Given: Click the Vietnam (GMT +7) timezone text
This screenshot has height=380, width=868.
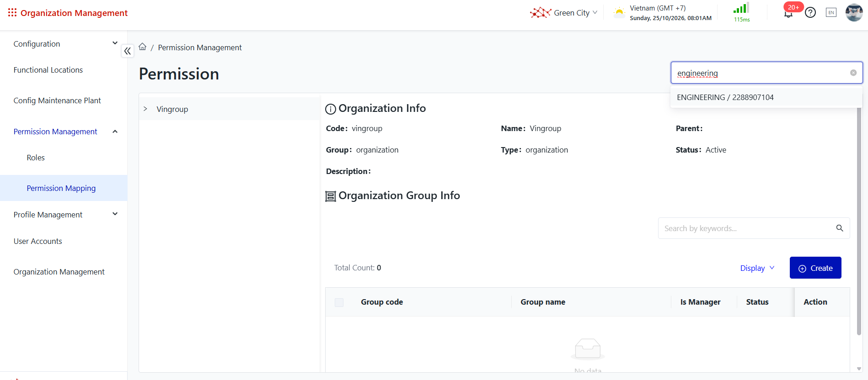Looking at the screenshot, I should click(x=658, y=8).
